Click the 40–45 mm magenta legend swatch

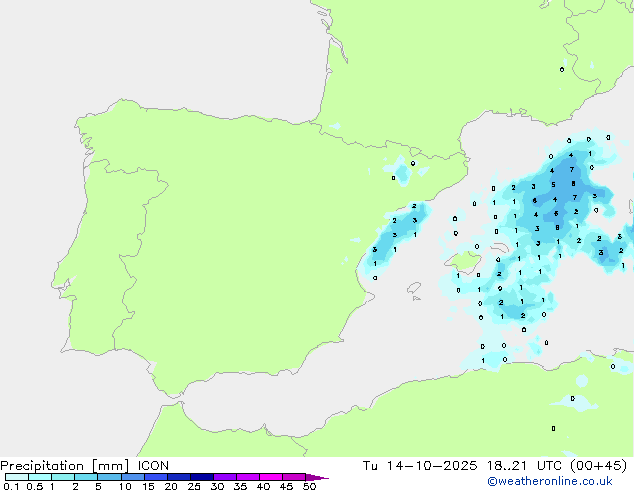[x=271, y=477]
